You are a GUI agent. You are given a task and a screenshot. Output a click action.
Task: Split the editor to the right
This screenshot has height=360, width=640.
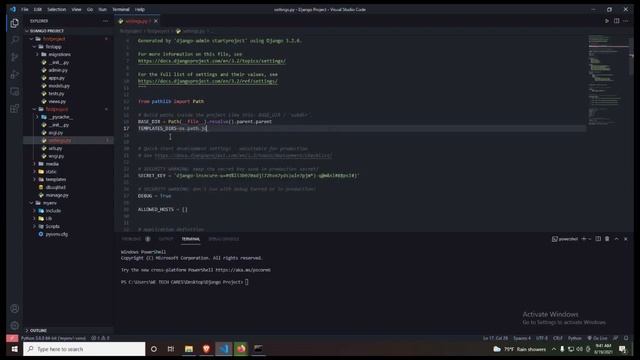point(616,21)
